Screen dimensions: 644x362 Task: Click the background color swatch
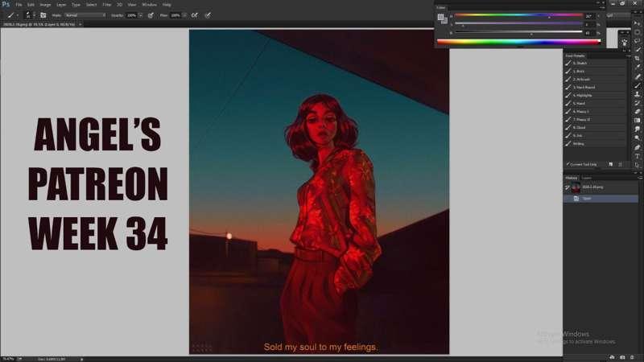click(444, 21)
